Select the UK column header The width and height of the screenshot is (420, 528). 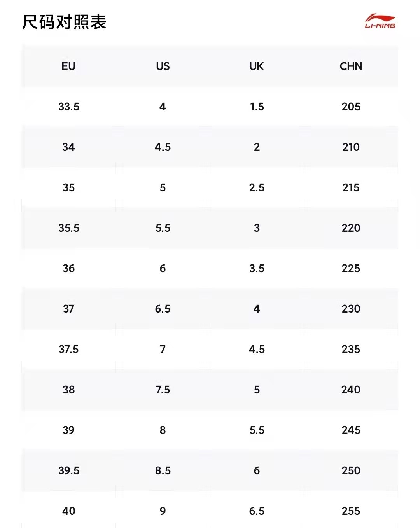(257, 66)
